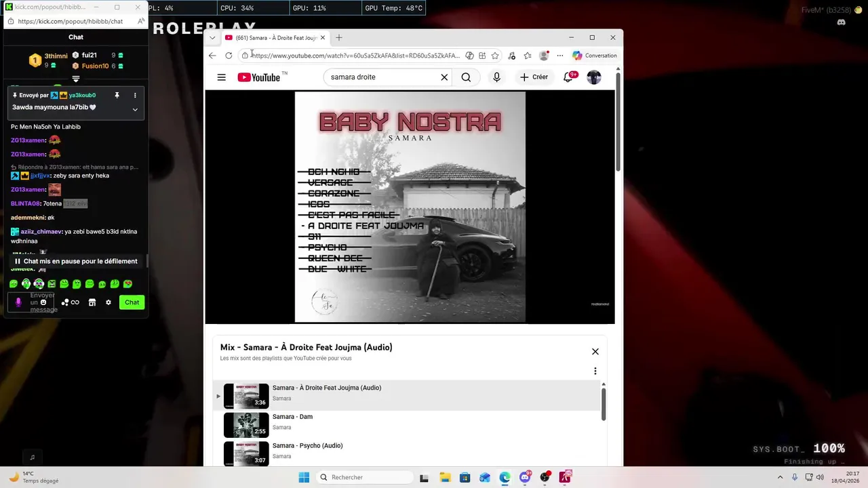This screenshot has height=488, width=868.
Task: Open File Explorer from taskbar
Action: click(445, 477)
